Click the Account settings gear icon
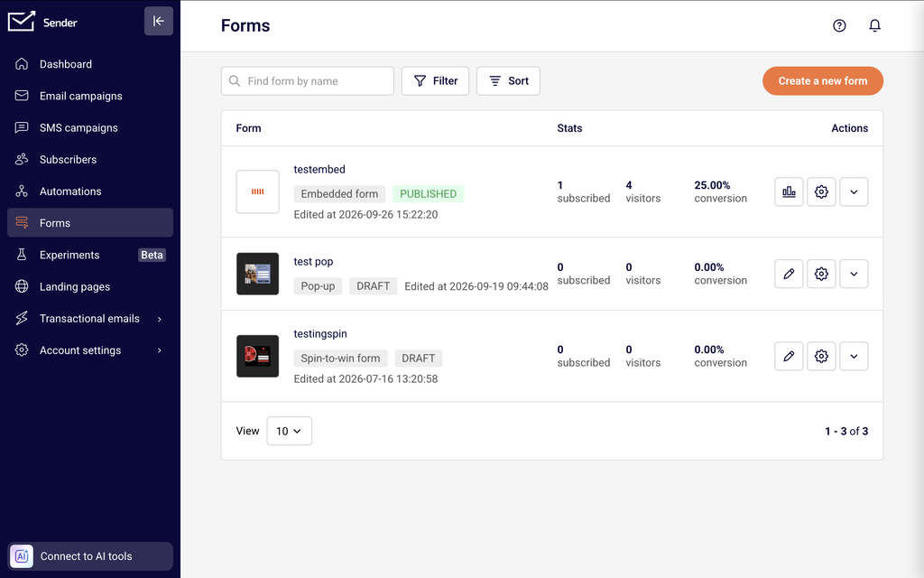 [22, 350]
